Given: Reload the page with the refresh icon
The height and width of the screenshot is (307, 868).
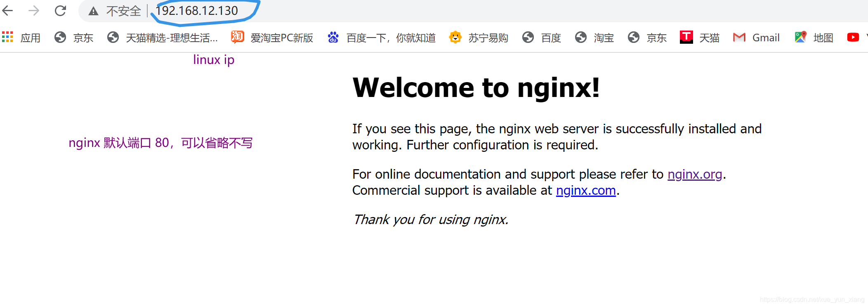Looking at the screenshot, I should point(60,11).
